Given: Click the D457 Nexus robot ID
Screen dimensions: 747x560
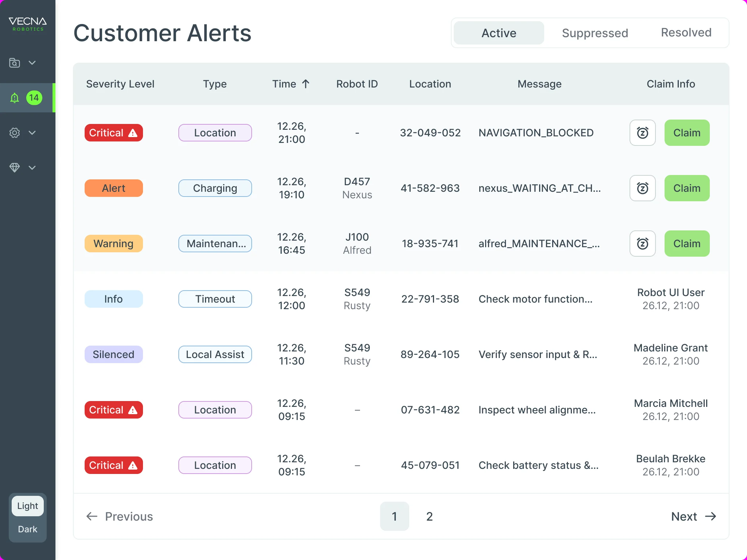Looking at the screenshot, I should pyautogui.click(x=357, y=188).
